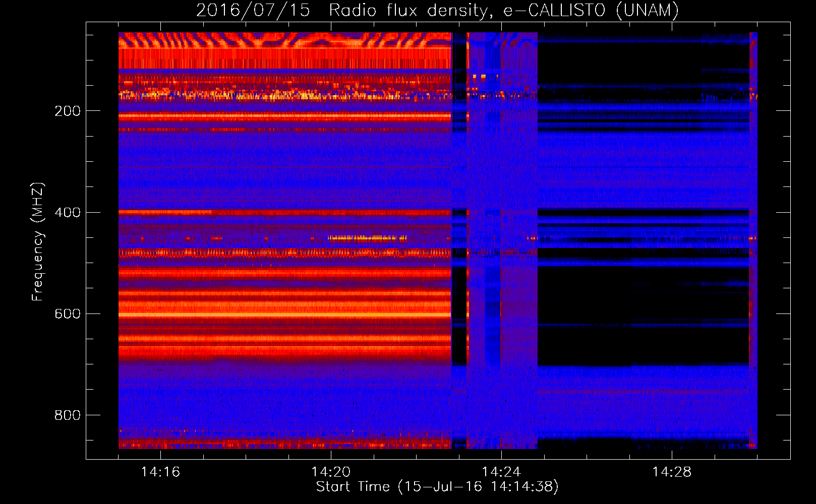Click the 14:16 time tick label
This screenshot has width=816, height=504.
pos(160,472)
